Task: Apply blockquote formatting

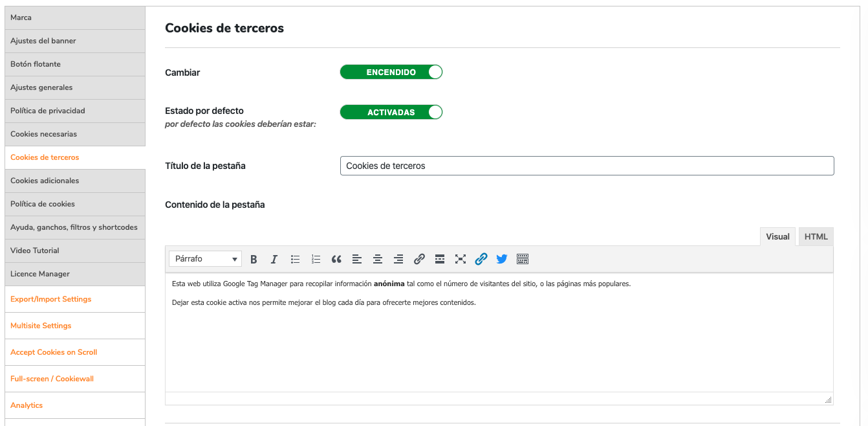Action: click(336, 259)
